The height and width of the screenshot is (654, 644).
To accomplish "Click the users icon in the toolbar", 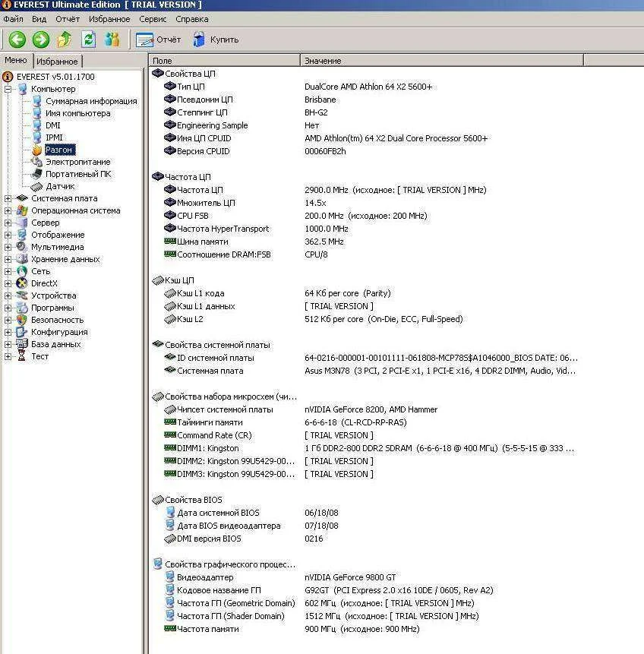I will (x=112, y=39).
